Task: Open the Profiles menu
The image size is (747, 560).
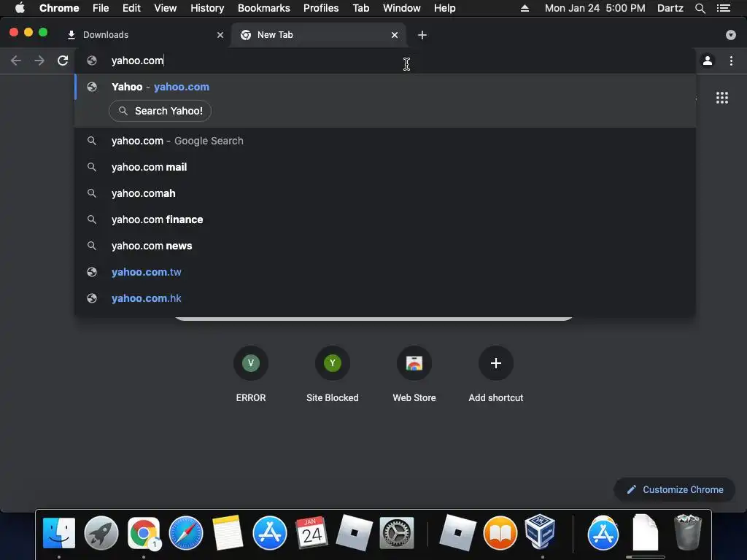Action: pos(321,8)
